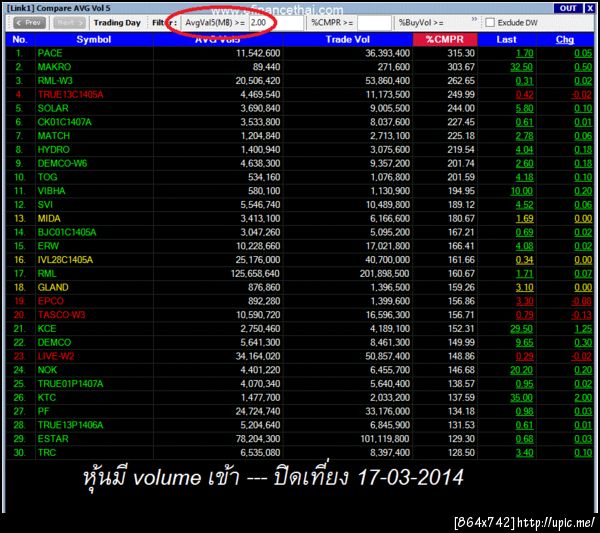The width and height of the screenshot is (600, 533).
Task: Select the BJC01C1405A symbol
Action: (67, 232)
